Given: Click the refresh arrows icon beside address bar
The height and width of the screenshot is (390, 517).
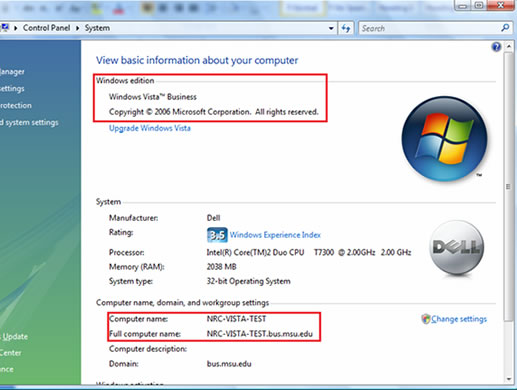Looking at the screenshot, I should coord(346,28).
